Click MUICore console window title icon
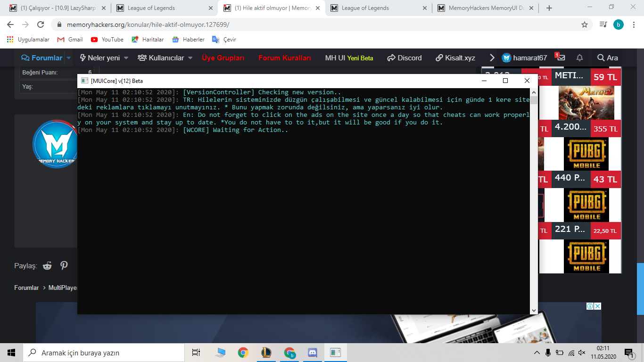The height and width of the screenshot is (362, 644). [84, 81]
